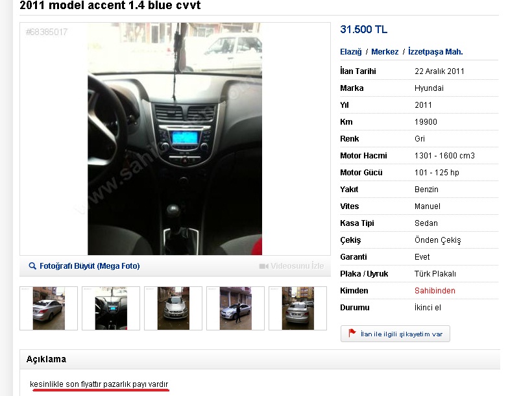This screenshot has width=532, height=396.
Task: Click Videosunu İzle video link
Action: coord(297,266)
